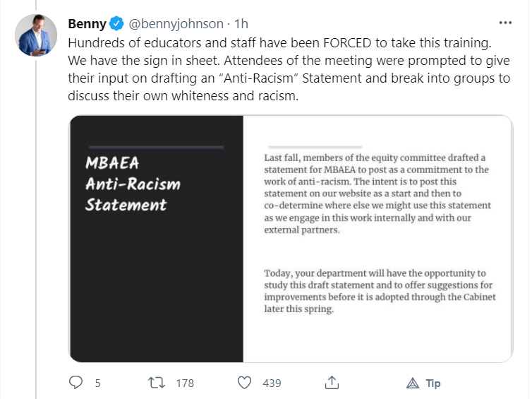Viewport: 532px width, 399px height.
Task: Click the blue verified badge
Action: click(117, 23)
